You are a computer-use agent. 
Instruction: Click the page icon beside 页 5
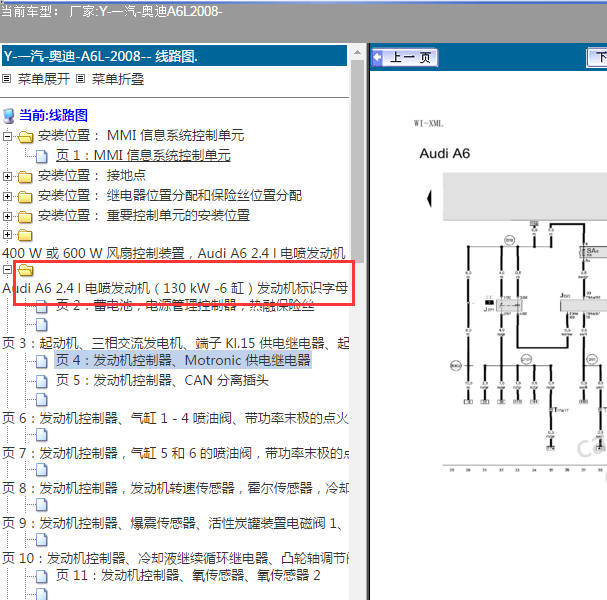[x=42, y=381]
